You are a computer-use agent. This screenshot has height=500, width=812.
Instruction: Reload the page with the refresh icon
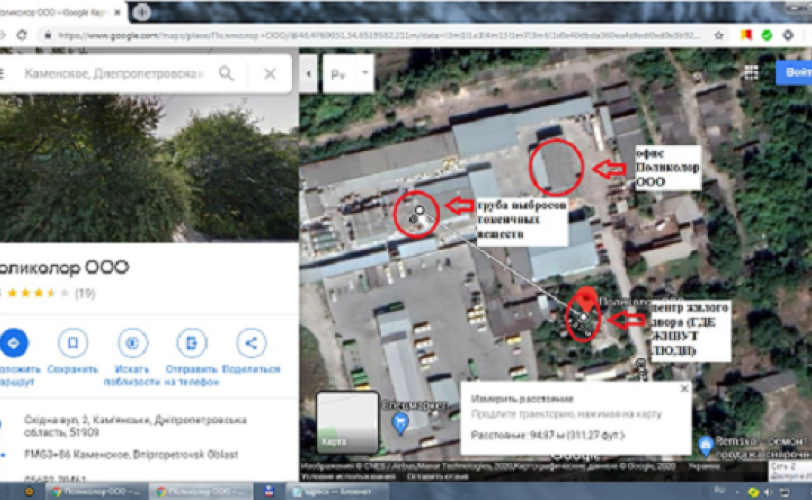22,35
